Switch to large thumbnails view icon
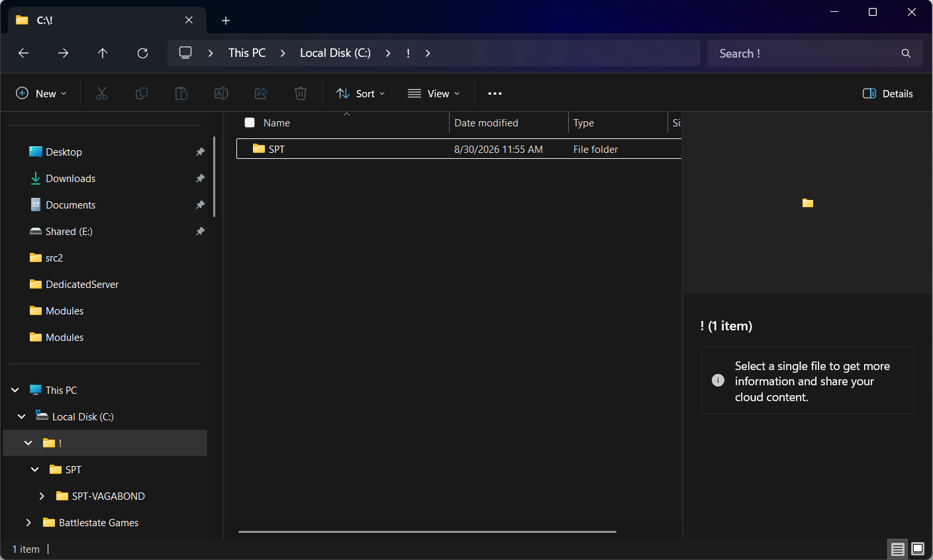The height and width of the screenshot is (560, 933). (918, 549)
